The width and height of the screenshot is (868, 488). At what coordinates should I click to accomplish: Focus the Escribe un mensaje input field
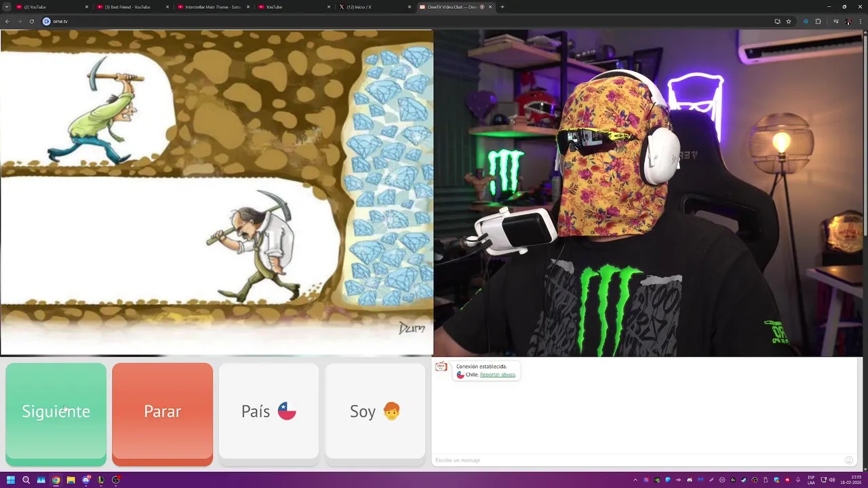[637, 460]
